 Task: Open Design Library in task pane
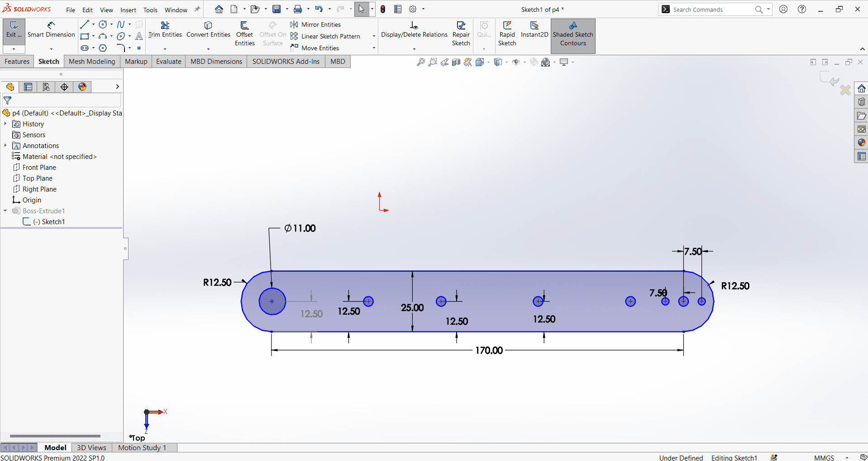pyautogui.click(x=861, y=102)
